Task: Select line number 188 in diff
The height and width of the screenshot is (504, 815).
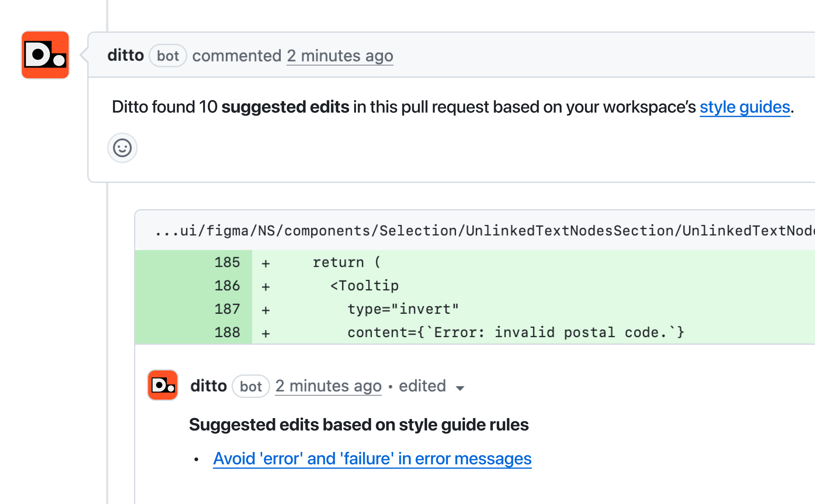Action: 227,332
